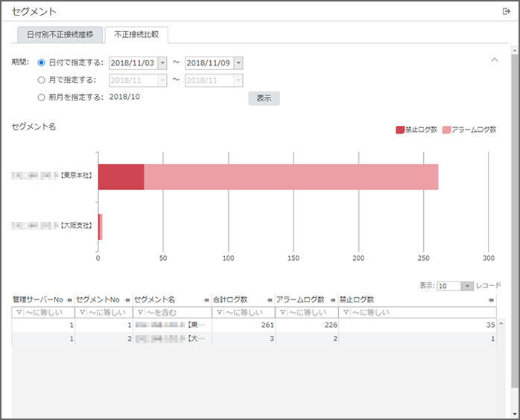Click table scroll up arrow beside 35
This screenshot has width=520, height=420.
pyautogui.click(x=501, y=323)
